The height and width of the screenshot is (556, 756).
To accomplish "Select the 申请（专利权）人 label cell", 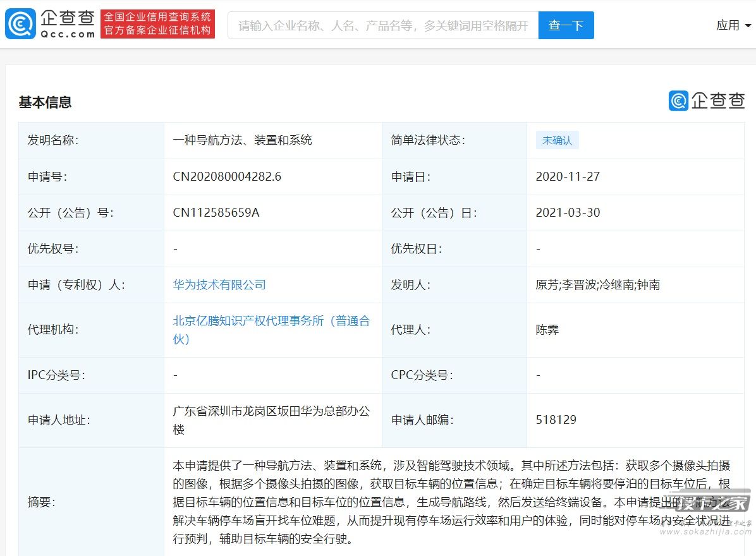I will pyautogui.click(x=91, y=285).
